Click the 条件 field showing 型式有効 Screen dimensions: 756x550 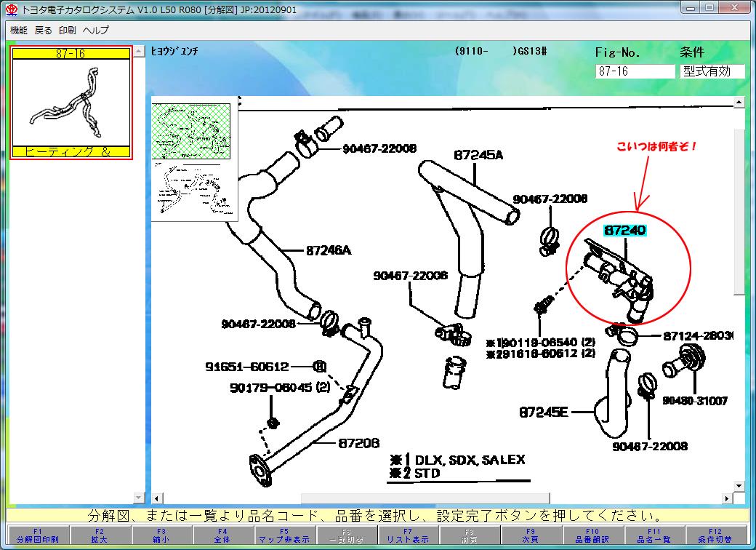pos(712,71)
